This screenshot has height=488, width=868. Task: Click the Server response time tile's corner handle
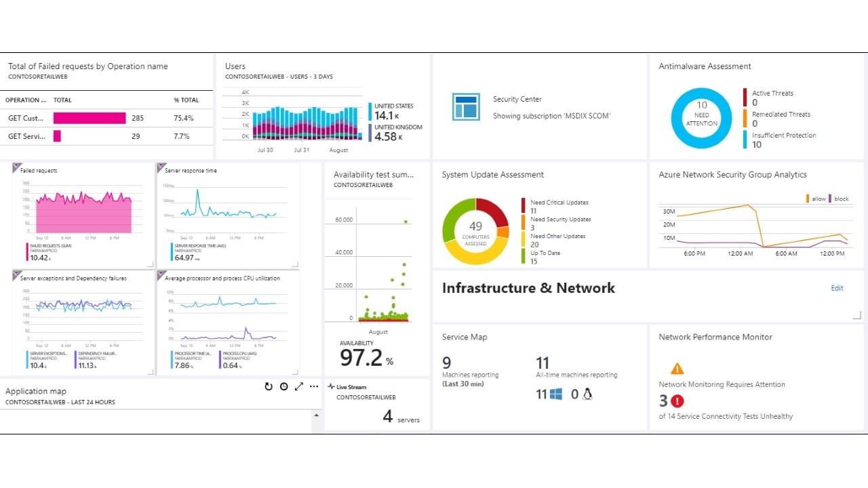pyautogui.click(x=295, y=263)
